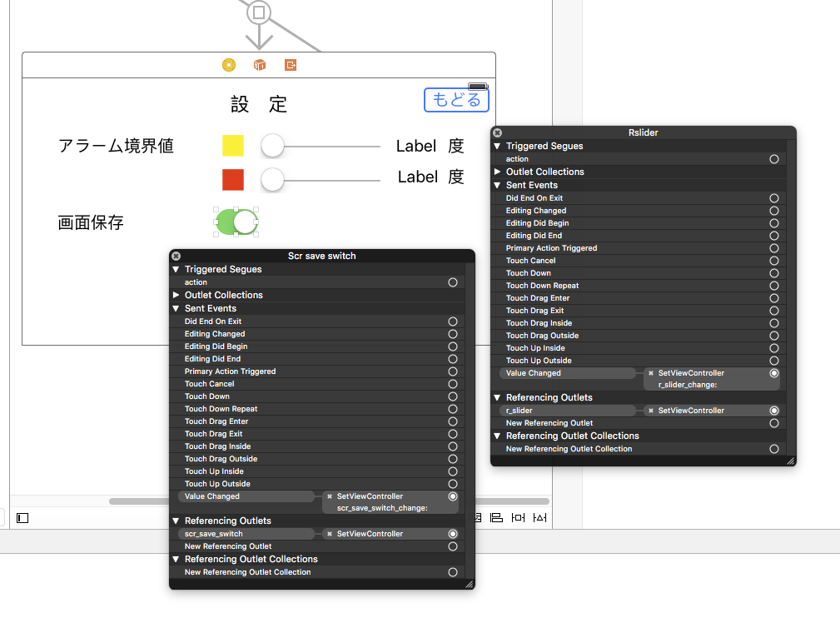This screenshot has width=840, height=618.
Task: Select the yellow color view on the canvas
Action: [x=232, y=146]
